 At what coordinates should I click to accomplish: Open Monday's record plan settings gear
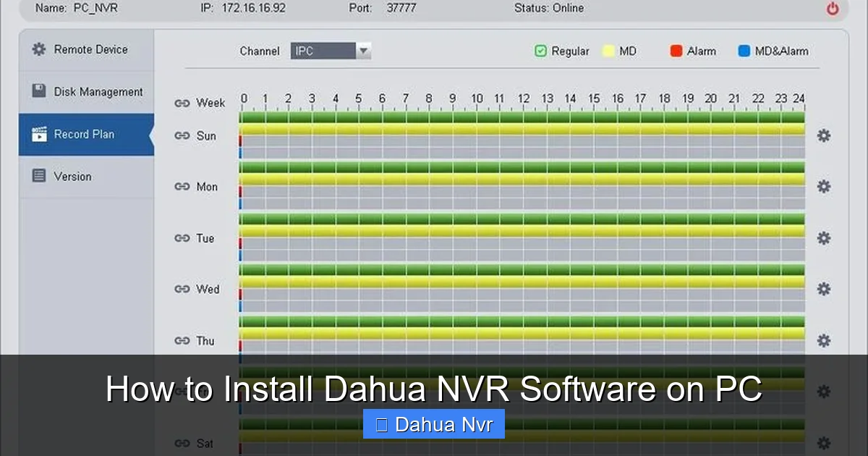[x=823, y=186]
